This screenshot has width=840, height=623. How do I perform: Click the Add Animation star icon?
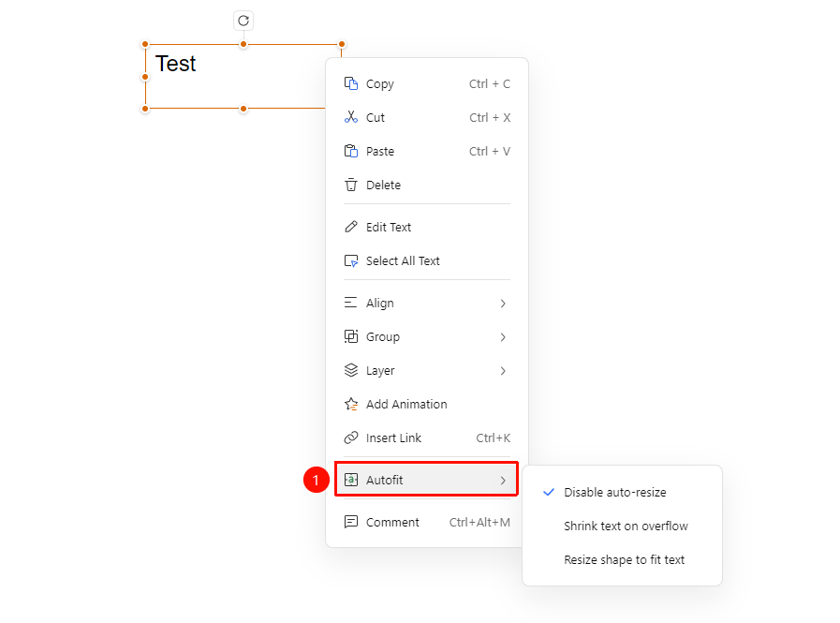point(351,405)
